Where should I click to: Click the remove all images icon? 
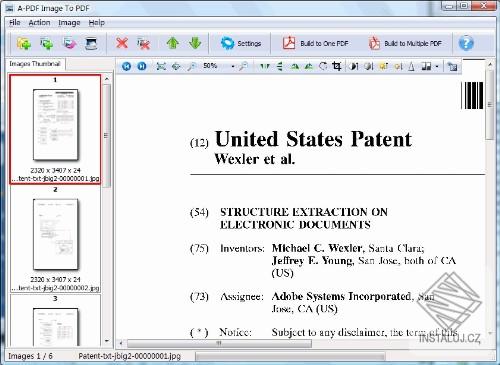click(x=143, y=43)
